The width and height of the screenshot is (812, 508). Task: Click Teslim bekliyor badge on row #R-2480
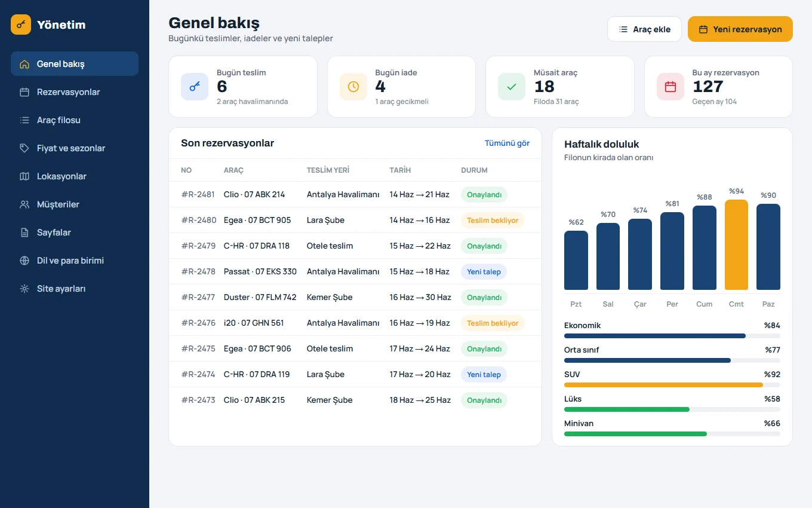(x=493, y=221)
